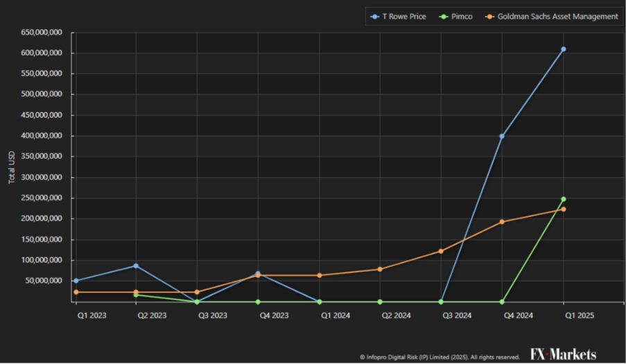626x364 pixels.
Task: Select Pimco Q1 2025 data point
Action: pyautogui.click(x=564, y=199)
